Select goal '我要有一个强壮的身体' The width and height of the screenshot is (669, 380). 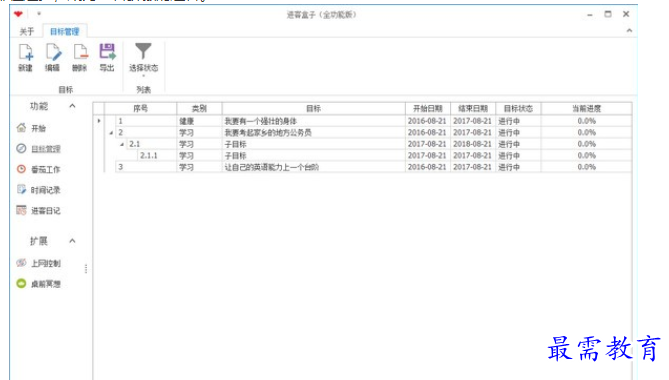click(x=261, y=121)
